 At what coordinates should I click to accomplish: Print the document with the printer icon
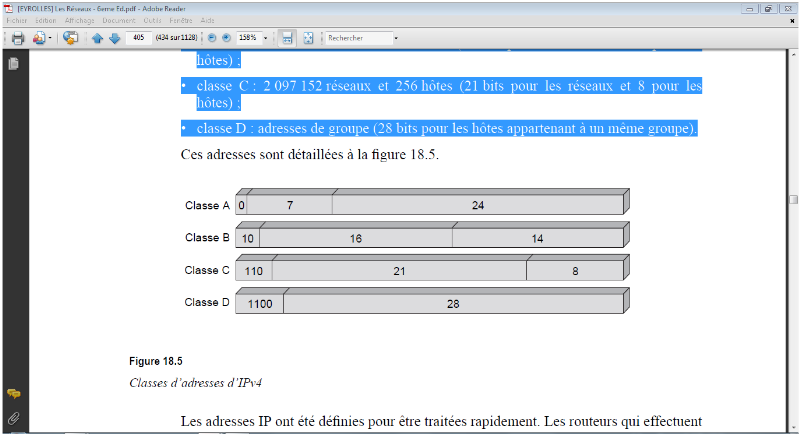click(x=18, y=38)
